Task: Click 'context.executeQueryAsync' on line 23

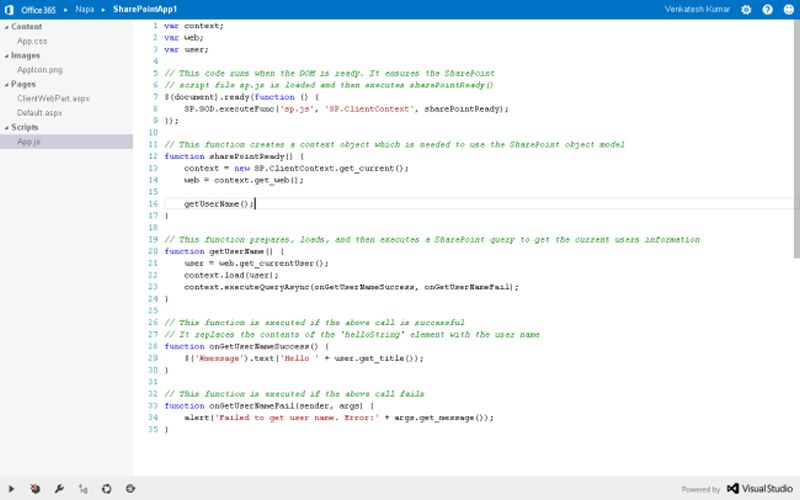Action: 247,287
